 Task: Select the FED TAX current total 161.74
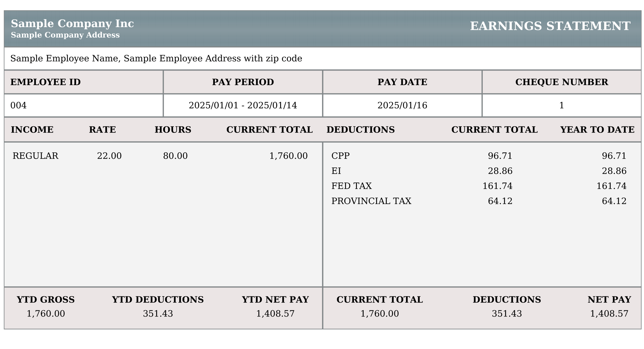coord(497,186)
